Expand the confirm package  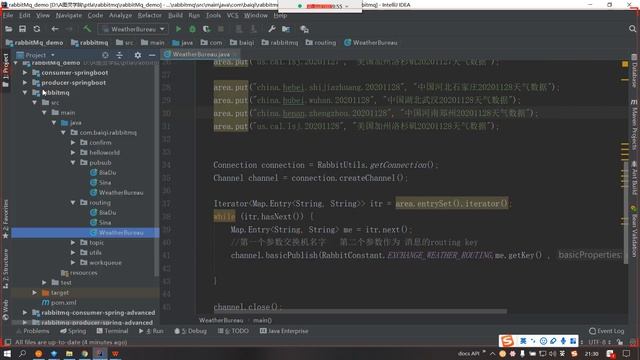(x=73, y=142)
